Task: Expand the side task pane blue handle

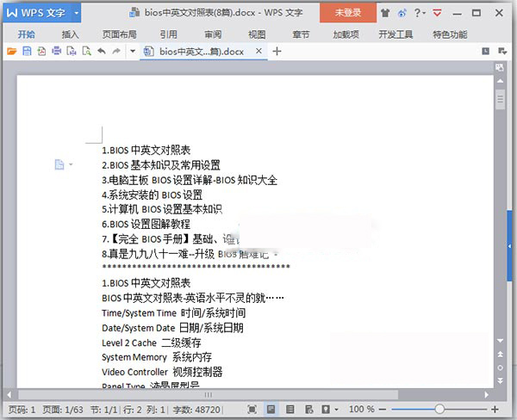Action: tap(509, 246)
